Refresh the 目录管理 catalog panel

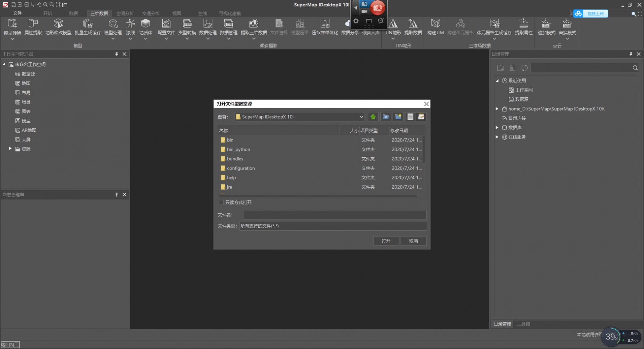[x=525, y=68]
